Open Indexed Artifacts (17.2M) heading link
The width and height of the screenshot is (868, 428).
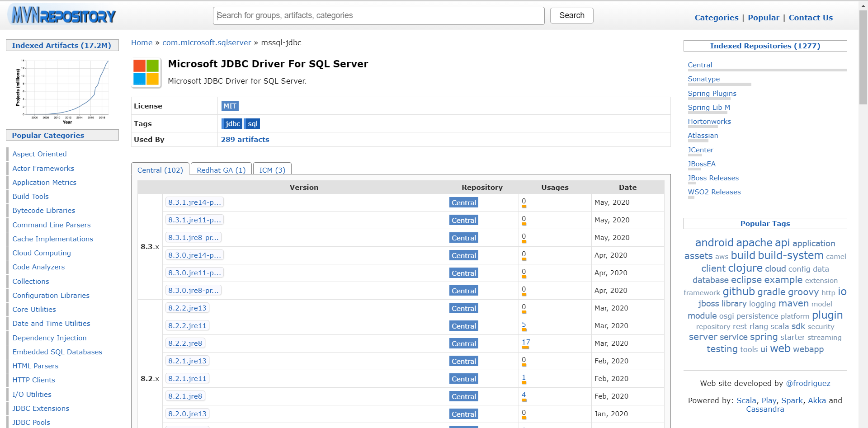(x=61, y=45)
